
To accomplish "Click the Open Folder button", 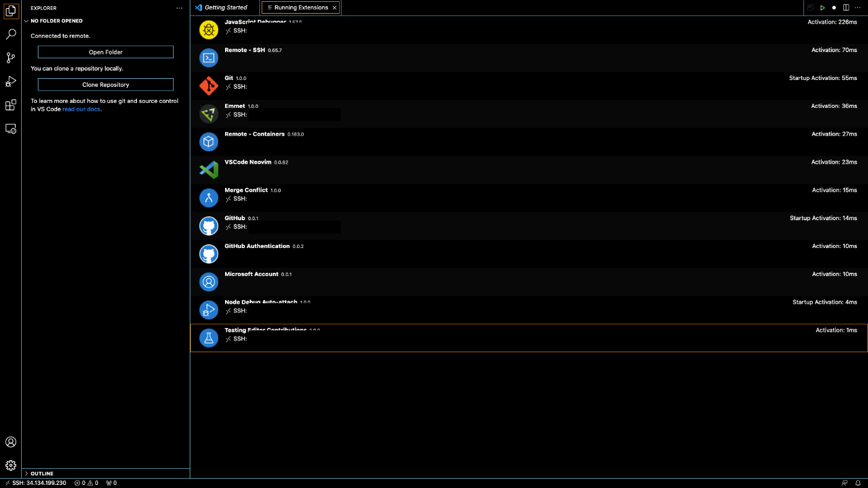I will coord(105,52).
